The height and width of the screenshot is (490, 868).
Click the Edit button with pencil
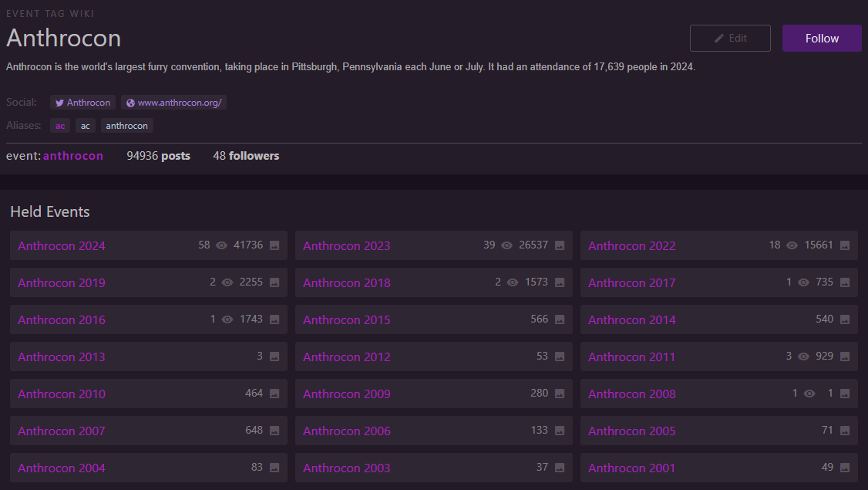[x=730, y=38]
